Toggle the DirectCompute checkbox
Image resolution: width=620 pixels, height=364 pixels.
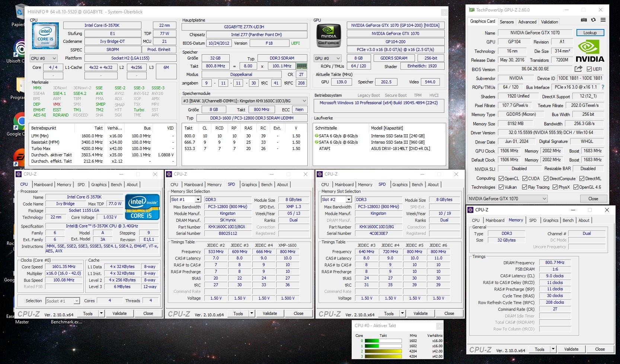click(x=546, y=179)
